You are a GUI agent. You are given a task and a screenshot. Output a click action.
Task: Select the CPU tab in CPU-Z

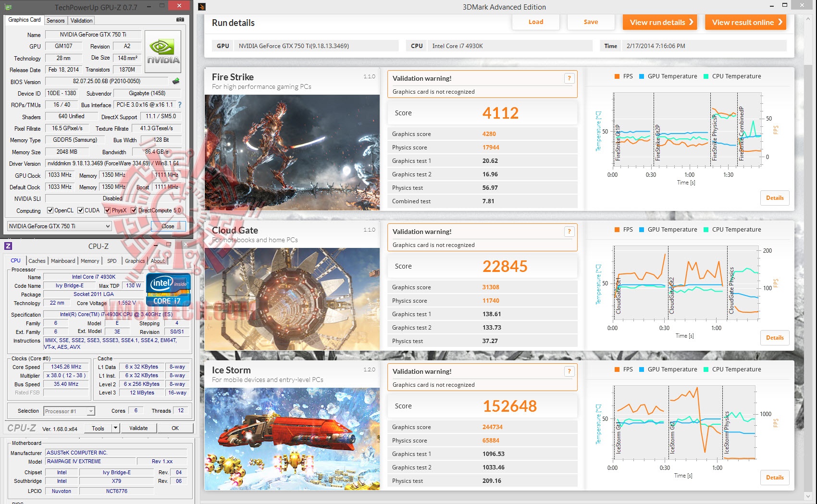click(16, 260)
